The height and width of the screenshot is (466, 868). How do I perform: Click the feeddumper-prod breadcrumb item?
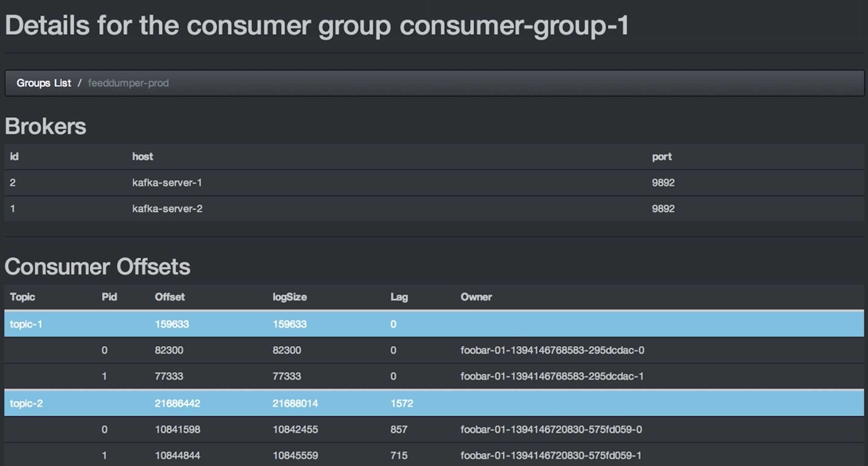[128, 83]
